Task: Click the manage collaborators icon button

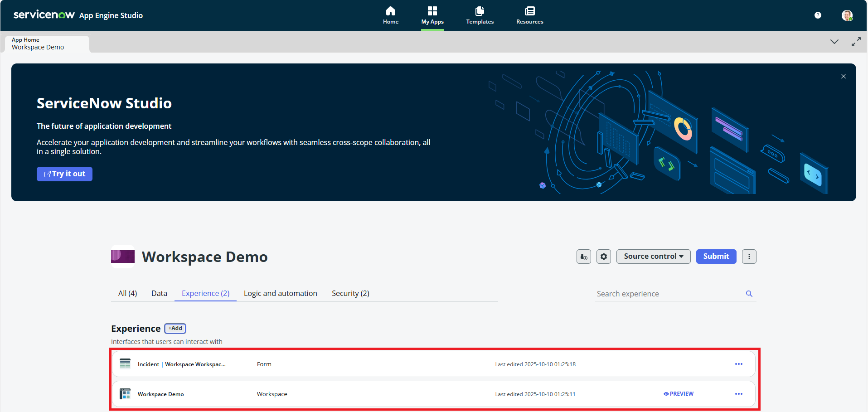Action: point(584,257)
